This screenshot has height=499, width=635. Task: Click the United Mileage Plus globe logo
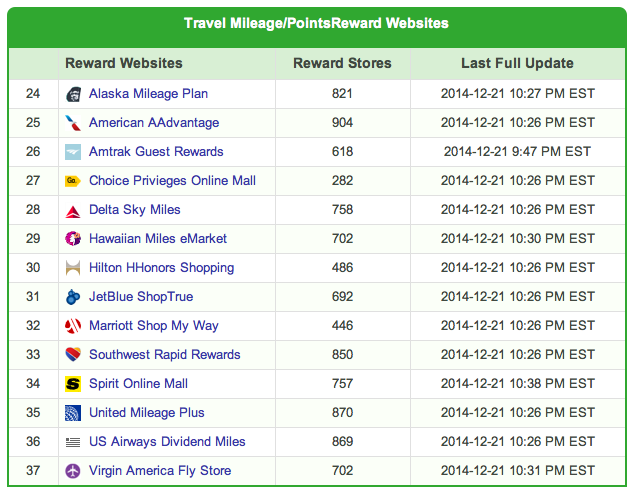coord(73,413)
